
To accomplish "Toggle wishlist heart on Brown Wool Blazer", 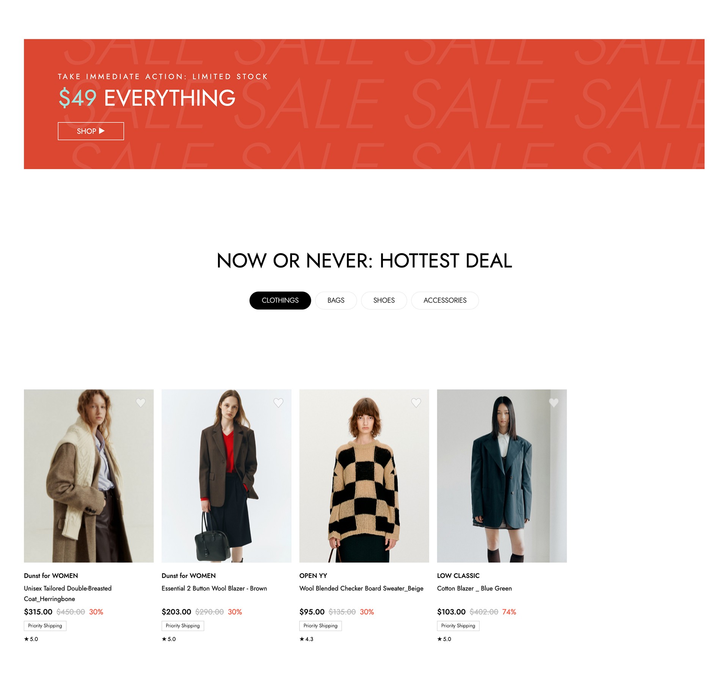I will tap(278, 403).
